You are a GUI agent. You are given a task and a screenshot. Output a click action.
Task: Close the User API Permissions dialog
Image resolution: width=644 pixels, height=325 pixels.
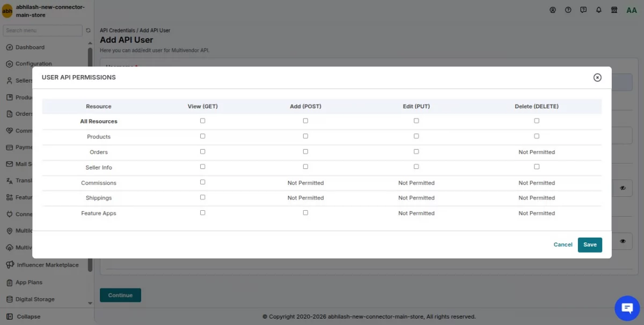[597, 78]
